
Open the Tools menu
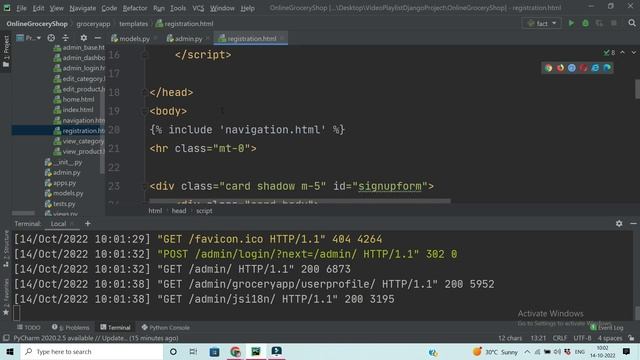tap(178, 8)
